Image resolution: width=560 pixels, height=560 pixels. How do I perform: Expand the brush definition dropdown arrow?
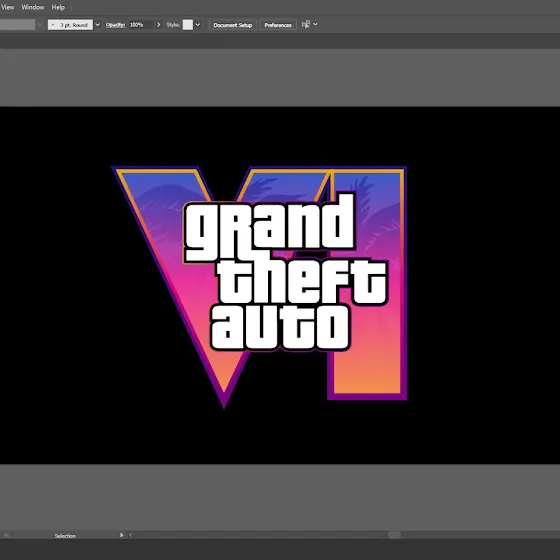[98, 25]
